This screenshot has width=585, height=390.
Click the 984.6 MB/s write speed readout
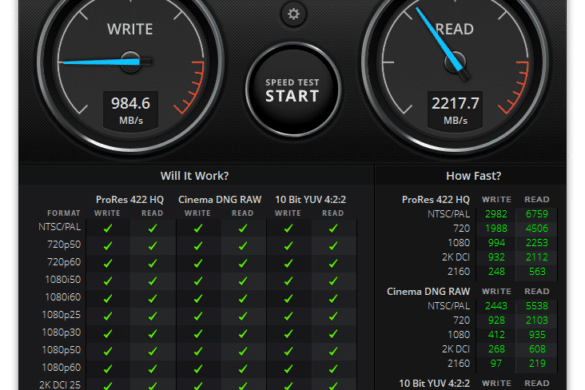tap(131, 110)
